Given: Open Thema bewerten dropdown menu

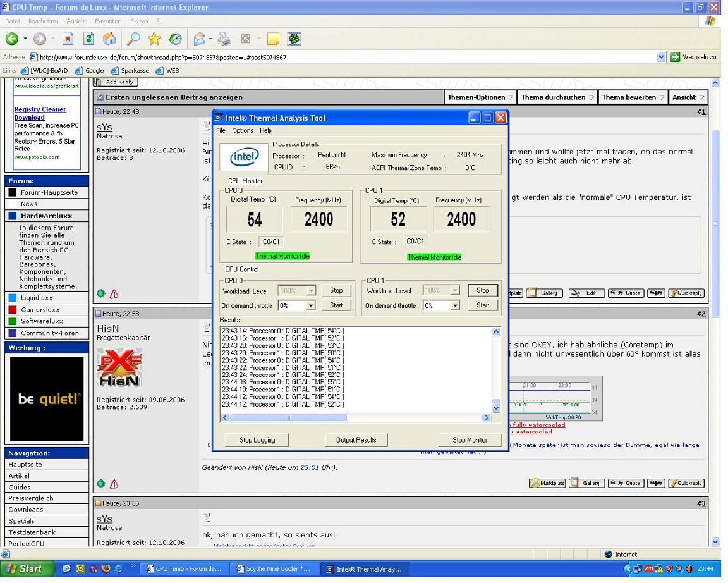Looking at the screenshot, I should tap(633, 97).
